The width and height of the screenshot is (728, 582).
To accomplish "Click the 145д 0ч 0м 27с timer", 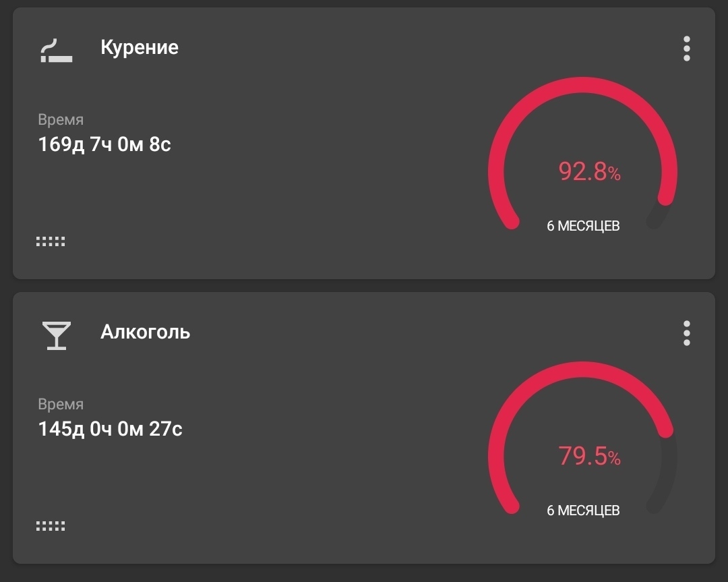I will [111, 429].
